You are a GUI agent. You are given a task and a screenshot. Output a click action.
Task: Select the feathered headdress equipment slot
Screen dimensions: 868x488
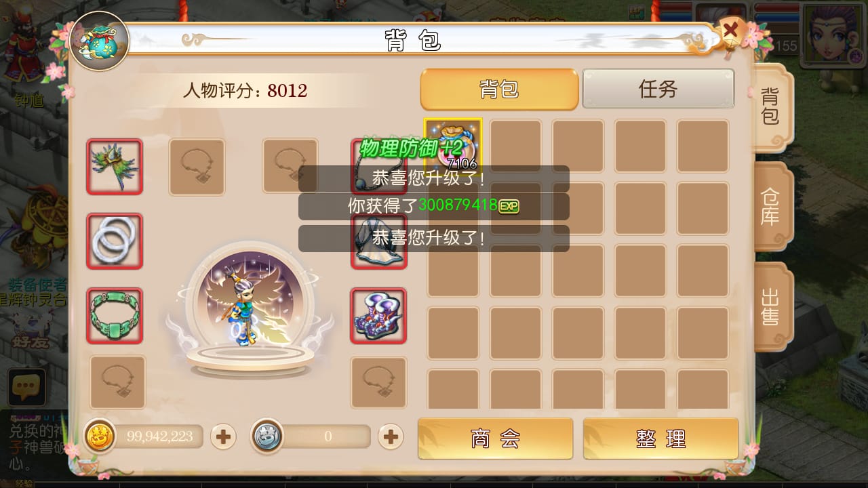tap(115, 167)
